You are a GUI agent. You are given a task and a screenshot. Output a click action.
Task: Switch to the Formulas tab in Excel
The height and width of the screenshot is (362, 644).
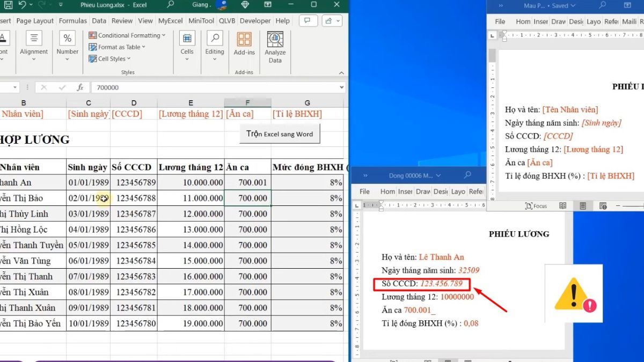[72, 21]
